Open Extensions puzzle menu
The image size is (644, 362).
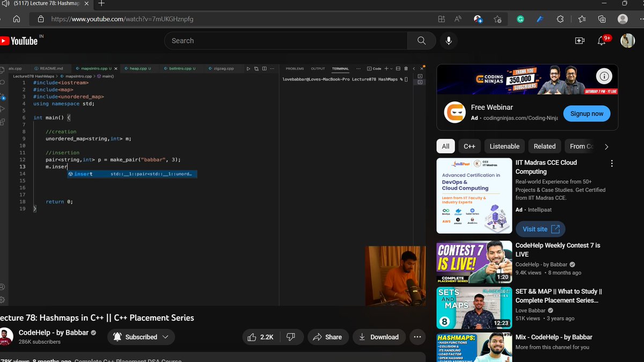coord(560,19)
